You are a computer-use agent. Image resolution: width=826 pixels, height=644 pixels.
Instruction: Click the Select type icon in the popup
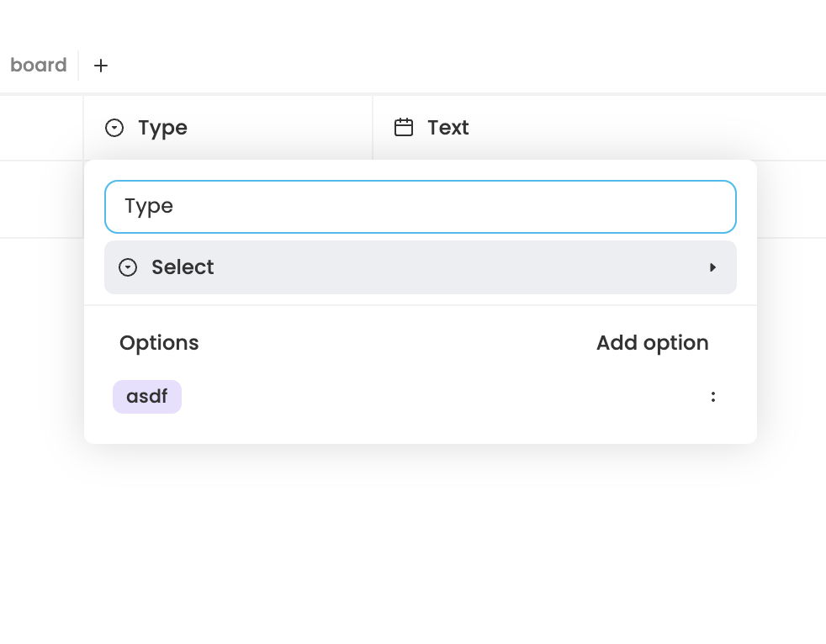(128, 267)
